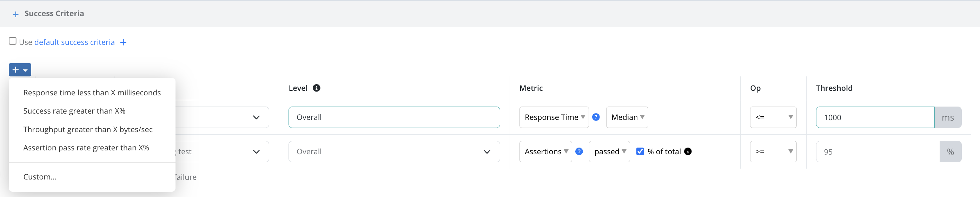Choose Response time less than X milliseconds

tap(92, 93)
